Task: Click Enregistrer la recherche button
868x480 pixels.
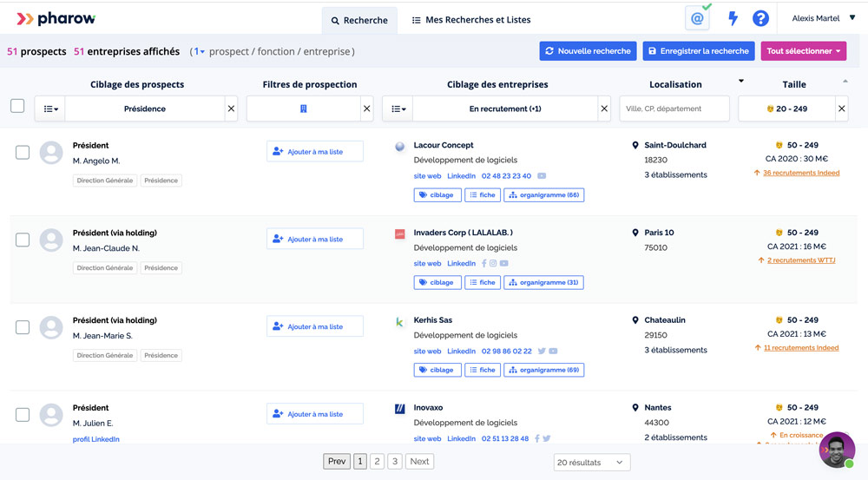Action: pos(699,51)
